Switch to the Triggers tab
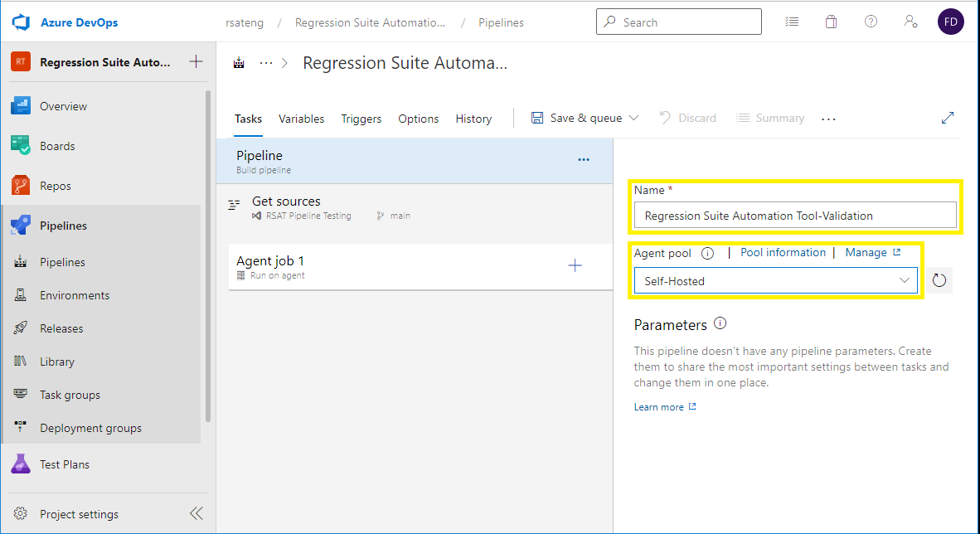 pos(361,119)
